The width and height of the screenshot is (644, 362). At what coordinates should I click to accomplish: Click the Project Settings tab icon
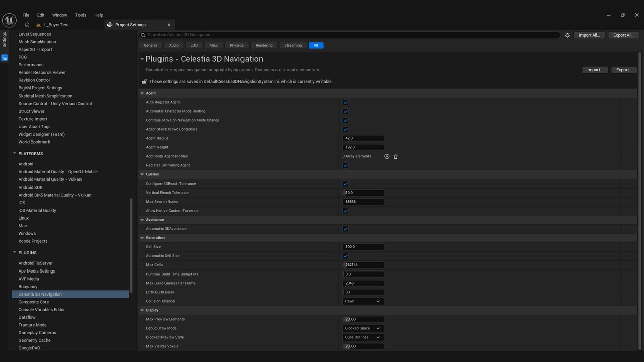coord(110,25)
